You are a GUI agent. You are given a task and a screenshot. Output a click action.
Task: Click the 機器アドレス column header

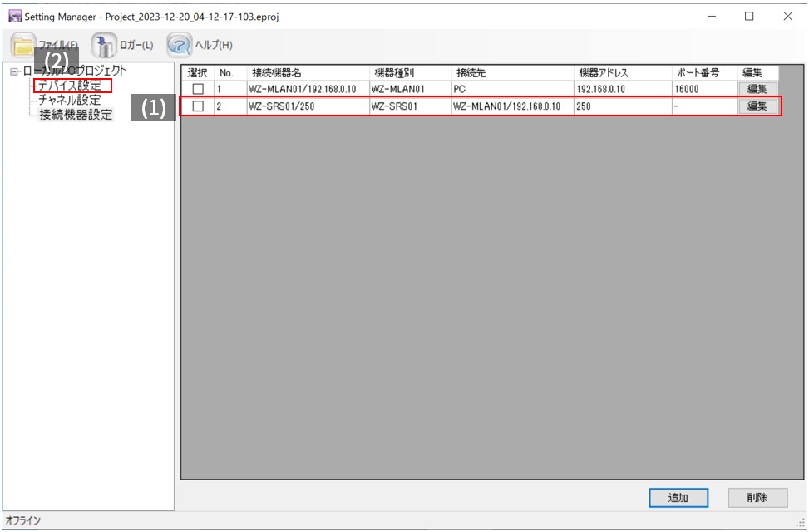[x=623, y=73]
